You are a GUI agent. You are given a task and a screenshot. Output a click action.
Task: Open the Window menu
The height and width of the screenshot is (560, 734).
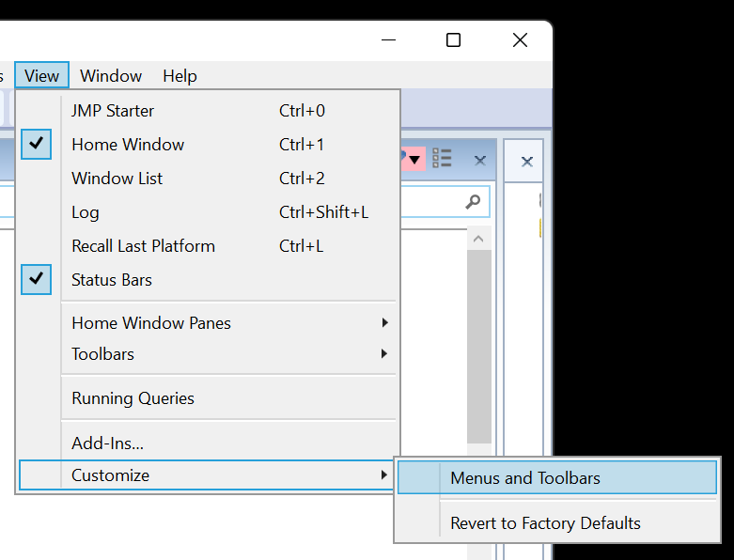[111, 76]
